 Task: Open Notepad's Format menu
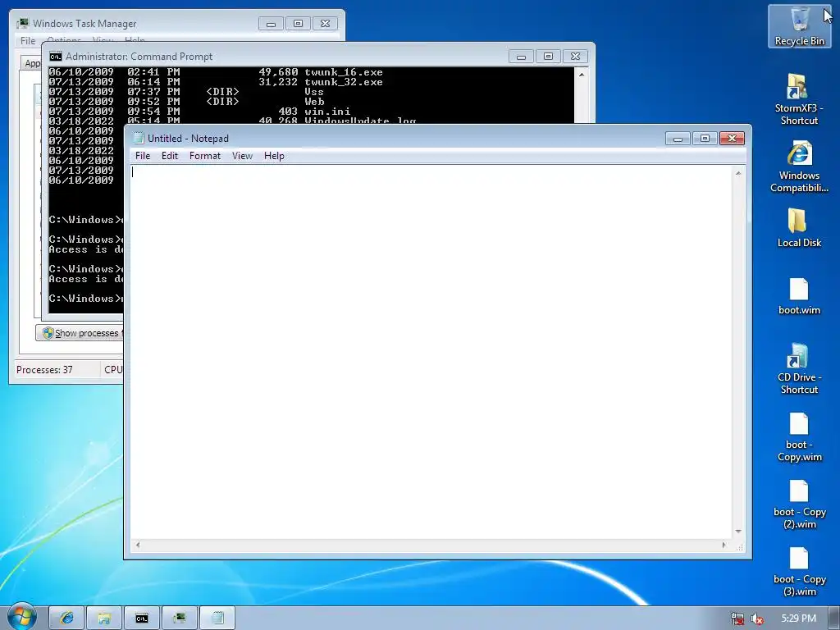204,156
